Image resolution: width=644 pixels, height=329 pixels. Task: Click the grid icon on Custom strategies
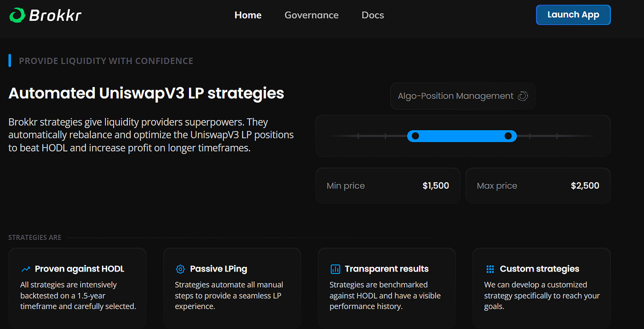pyautogui.click(x=490, y=269)
